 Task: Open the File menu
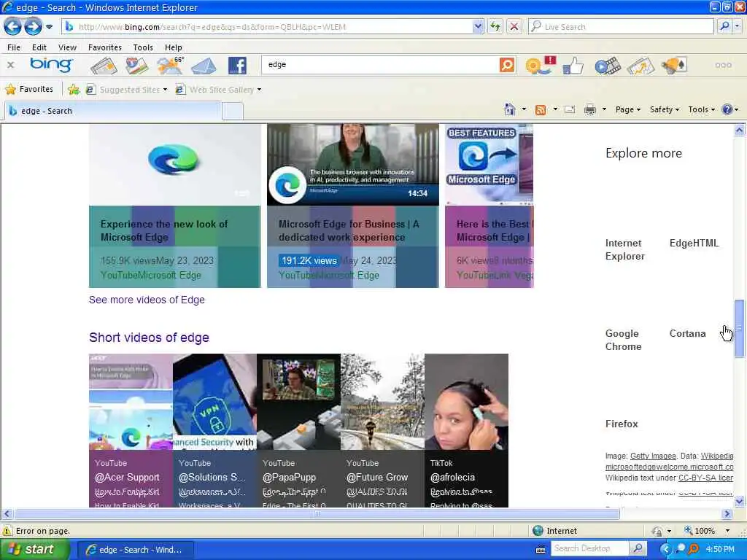(14, 47)
